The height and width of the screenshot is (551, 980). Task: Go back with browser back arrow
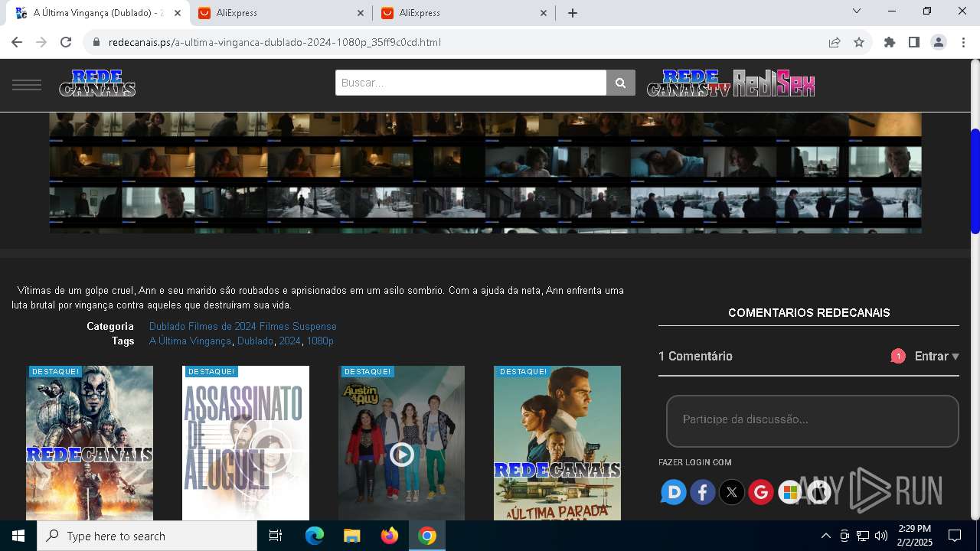click(x=17, y=42)
